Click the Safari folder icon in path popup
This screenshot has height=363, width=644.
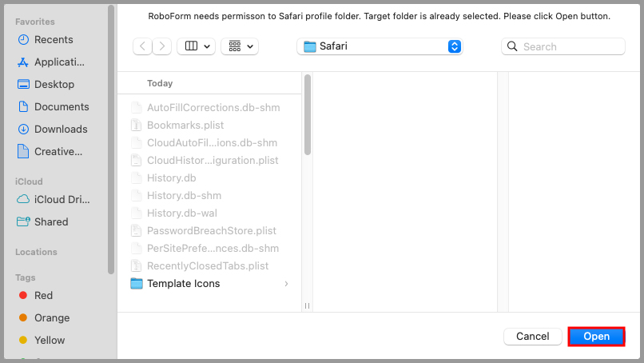310,46
